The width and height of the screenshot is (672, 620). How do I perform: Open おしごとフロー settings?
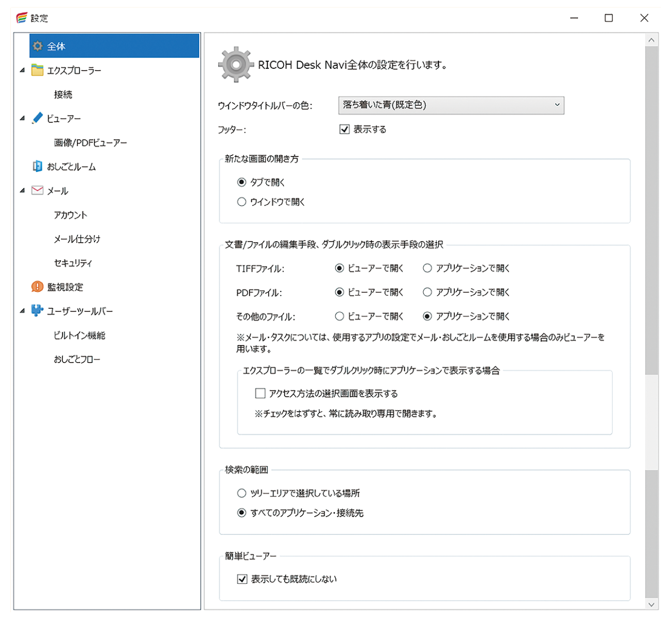click(77, 359)
